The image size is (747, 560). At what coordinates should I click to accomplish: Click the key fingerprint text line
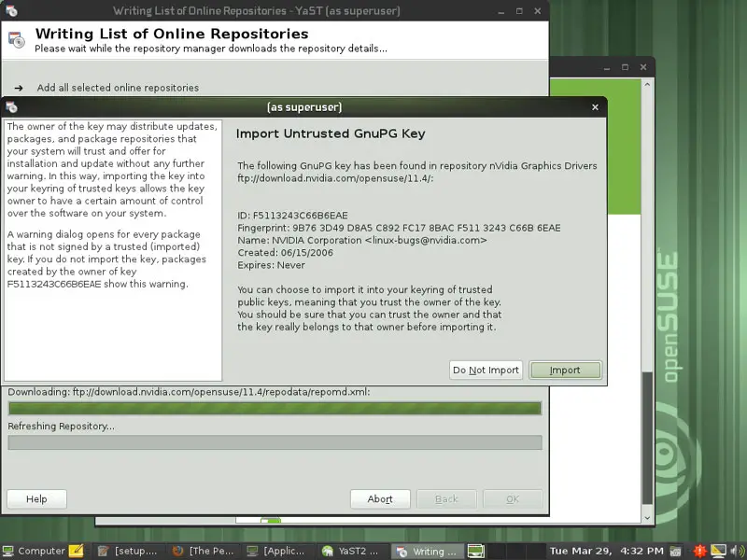click(399, 228)
